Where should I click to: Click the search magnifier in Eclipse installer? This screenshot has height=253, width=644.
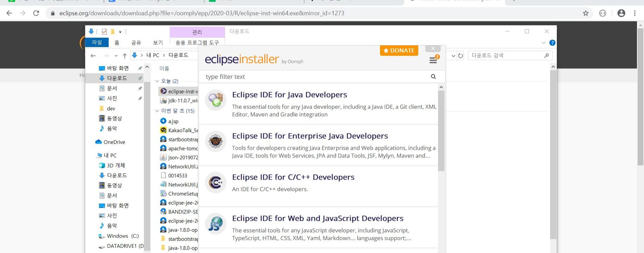click(x=433, y=77)
